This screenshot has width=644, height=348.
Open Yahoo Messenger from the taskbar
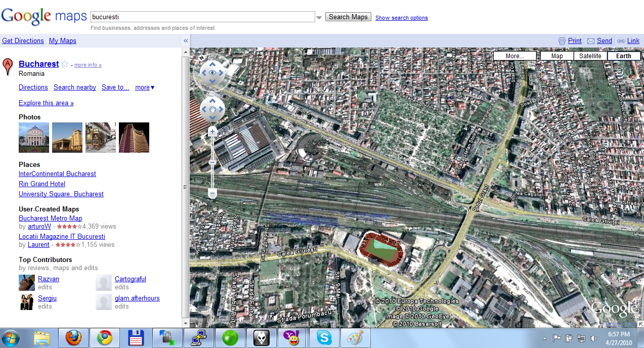click(x=292, y=338)
